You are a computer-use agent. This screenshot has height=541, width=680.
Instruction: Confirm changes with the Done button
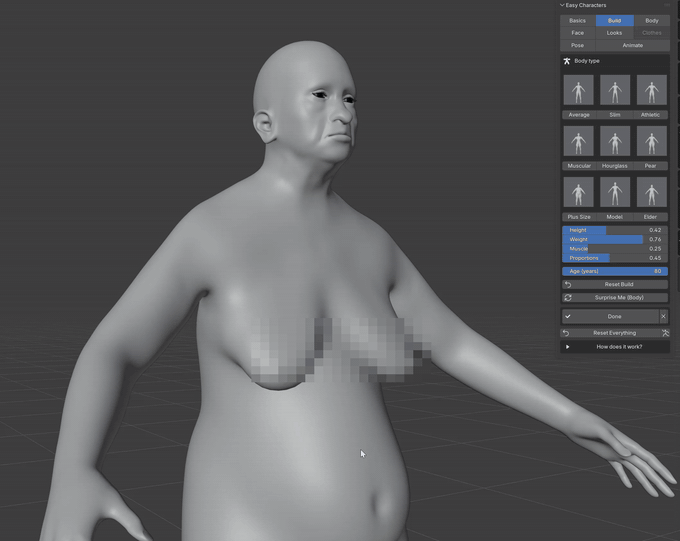pos(610,316)
